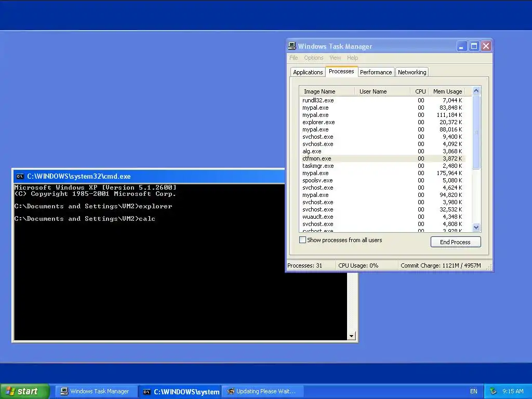Click cmd window scrollbar down arrow
532x399 pixels.
click(x=351, y=336)
